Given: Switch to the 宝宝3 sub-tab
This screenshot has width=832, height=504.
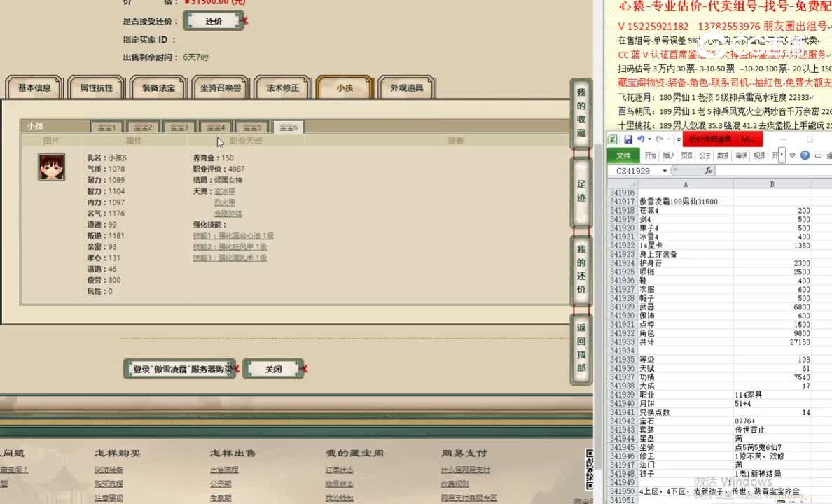Looking at the screenshot, I should [x=179, y=127].
